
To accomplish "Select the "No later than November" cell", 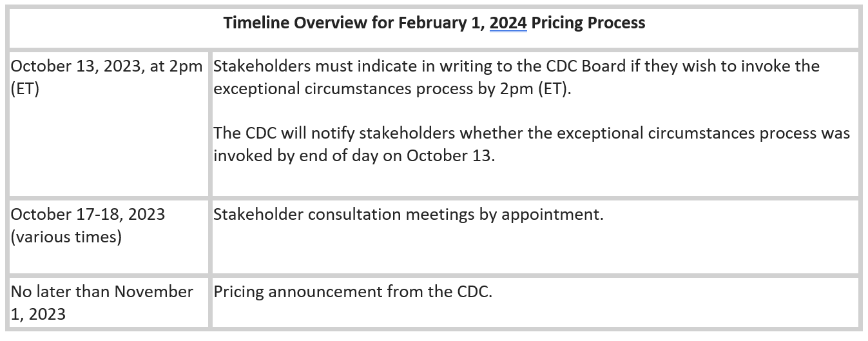I will click(102, 292).
